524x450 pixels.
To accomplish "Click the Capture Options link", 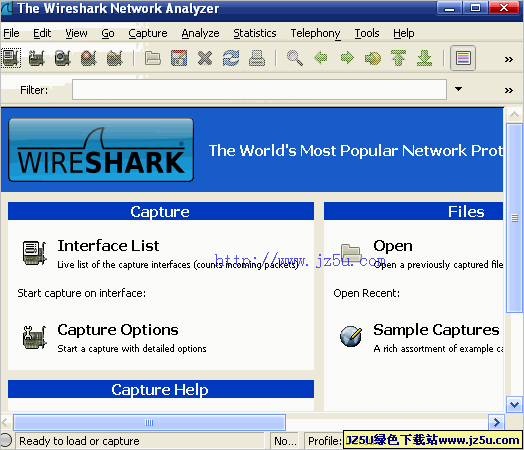I will tap(118, 330).
